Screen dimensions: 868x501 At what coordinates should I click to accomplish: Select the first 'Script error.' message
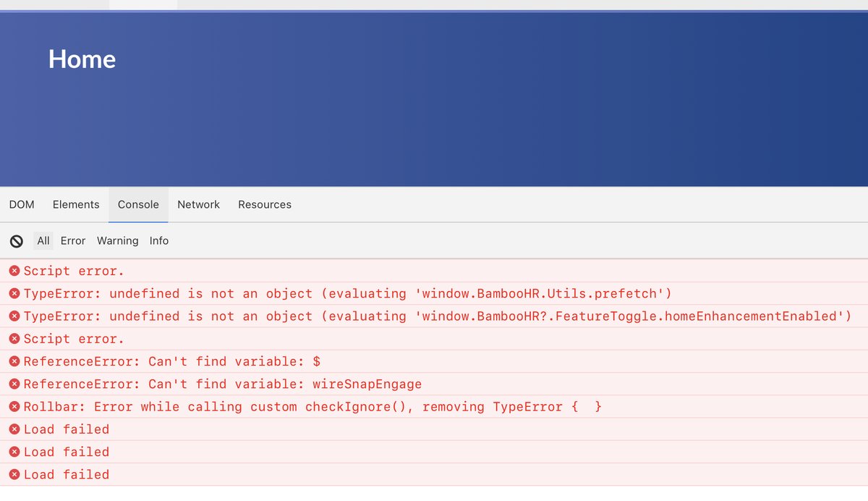(x=434, y=271)
